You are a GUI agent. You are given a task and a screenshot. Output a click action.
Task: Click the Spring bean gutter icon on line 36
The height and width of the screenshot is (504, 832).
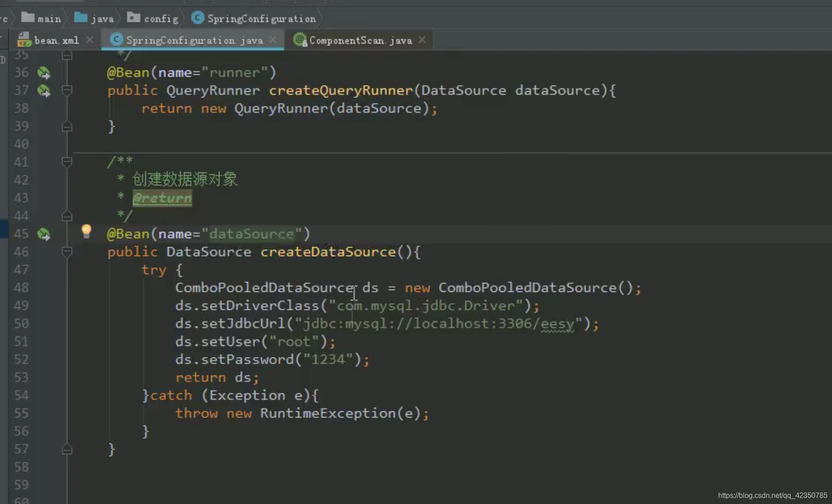point(44,73)
